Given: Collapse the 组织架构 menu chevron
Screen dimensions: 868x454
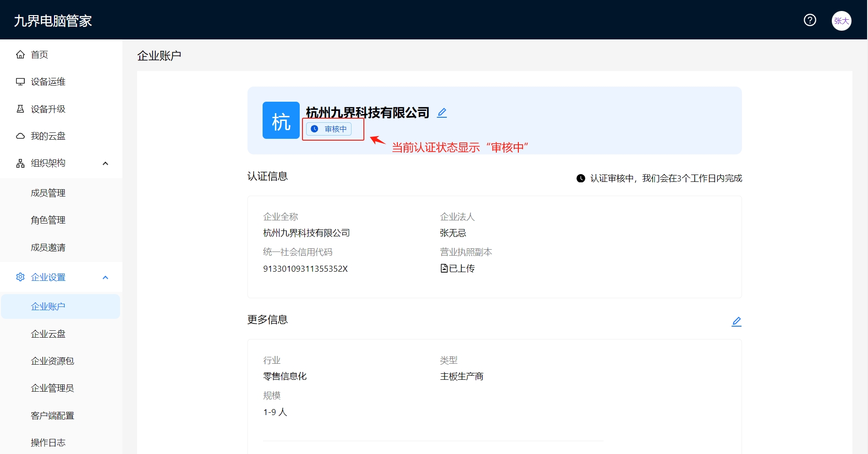Looking at the screenshot, I should (105, 164).
